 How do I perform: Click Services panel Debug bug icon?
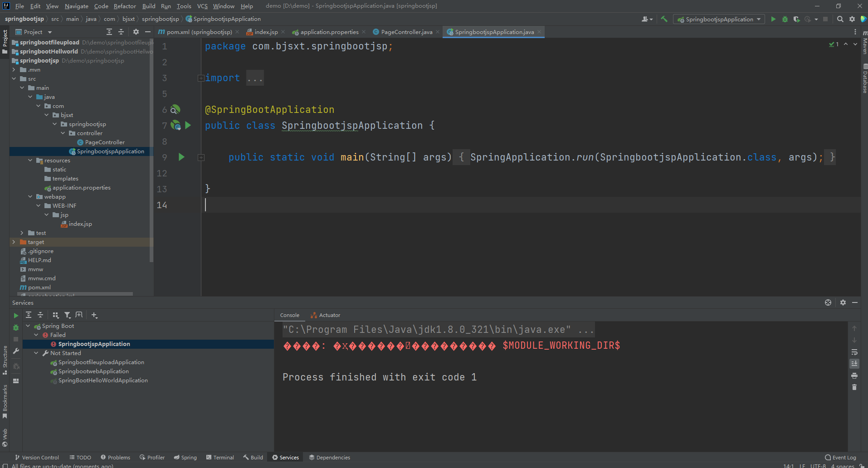tap(16, 327)
